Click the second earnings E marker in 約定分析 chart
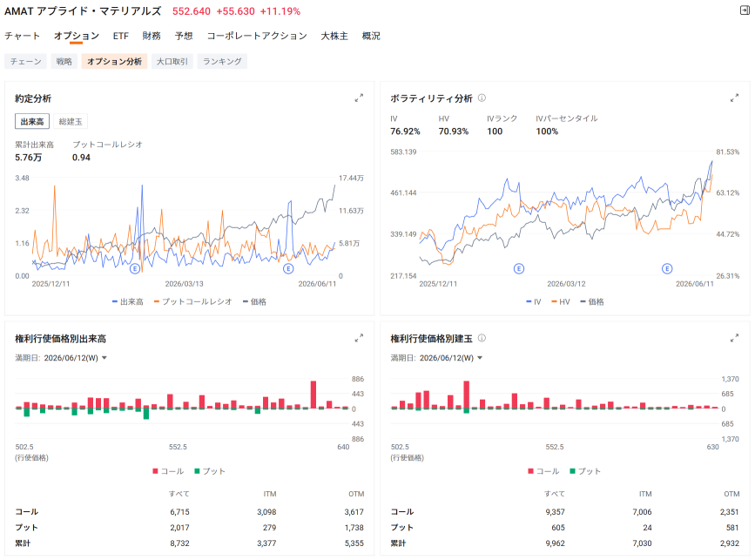 coord(288,269)
